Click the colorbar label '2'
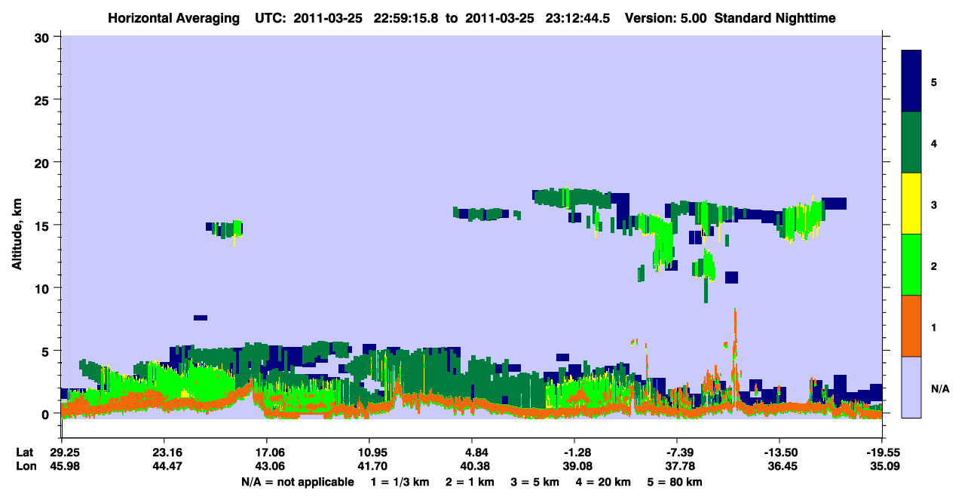This screenshot has height=503, width=980. (x=934, y=265)
